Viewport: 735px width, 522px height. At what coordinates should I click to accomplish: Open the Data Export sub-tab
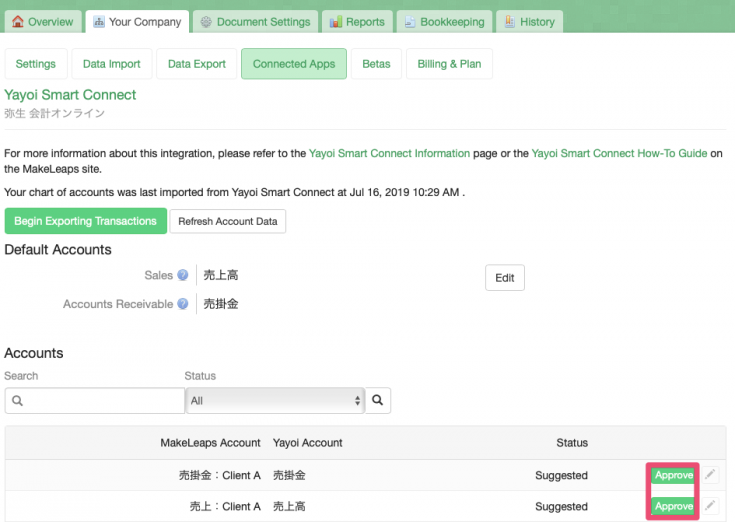pyautogui.click(x=197, y=64)
